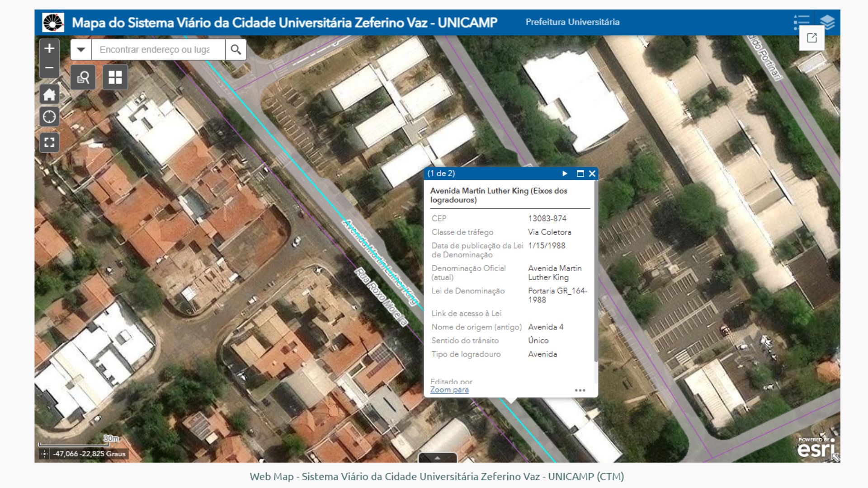Click the 'Zoom para' link
Screen dimensions: 868x488
point(449,389)
